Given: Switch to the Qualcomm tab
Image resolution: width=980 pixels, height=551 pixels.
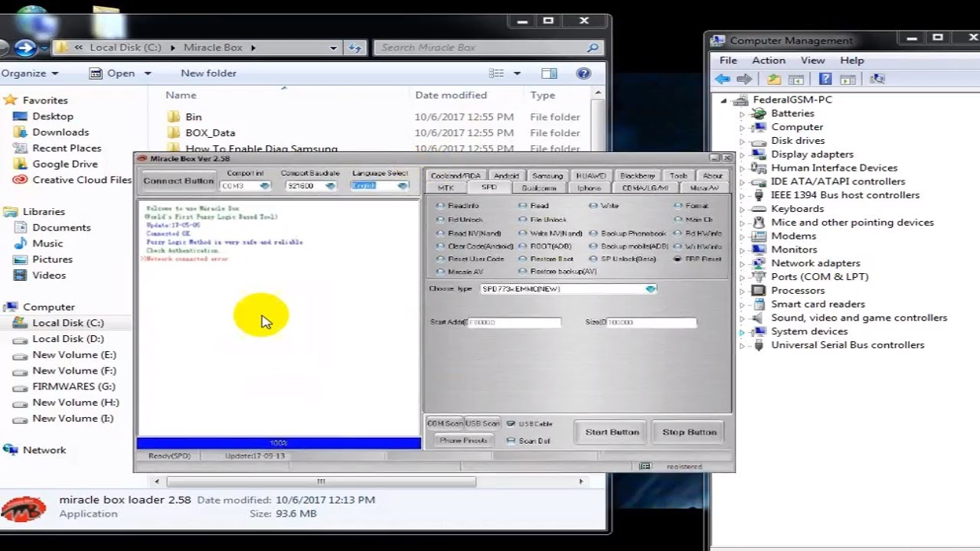Looking at the screenshot, I should 539,188.
